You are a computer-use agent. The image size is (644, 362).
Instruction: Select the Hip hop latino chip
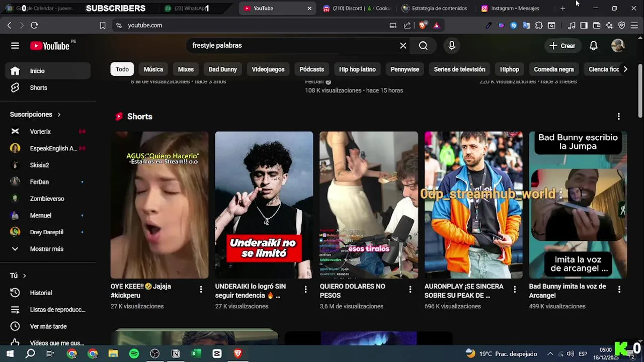point(357,69)
